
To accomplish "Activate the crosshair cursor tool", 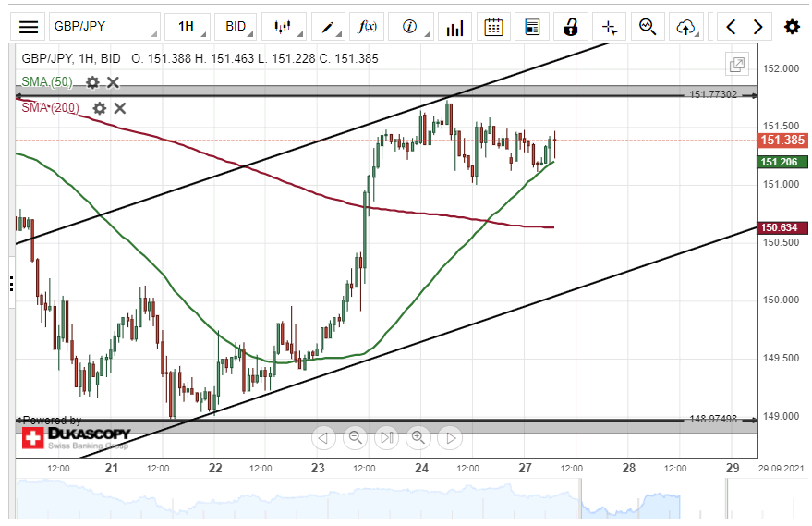I will coord(609,27).
